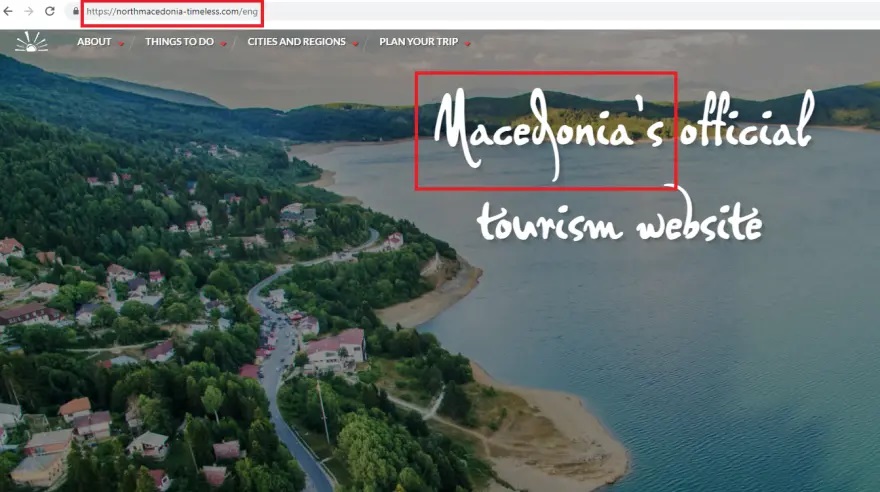Click the "Macedonia's official" headline text
The image size is (880, 492).
pyautogui.click(x=624, y=134)
